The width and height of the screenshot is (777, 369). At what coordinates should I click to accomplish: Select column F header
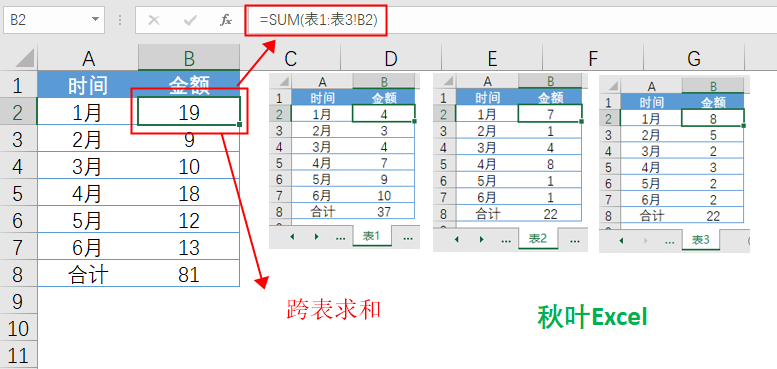click(x=593, y=58)
